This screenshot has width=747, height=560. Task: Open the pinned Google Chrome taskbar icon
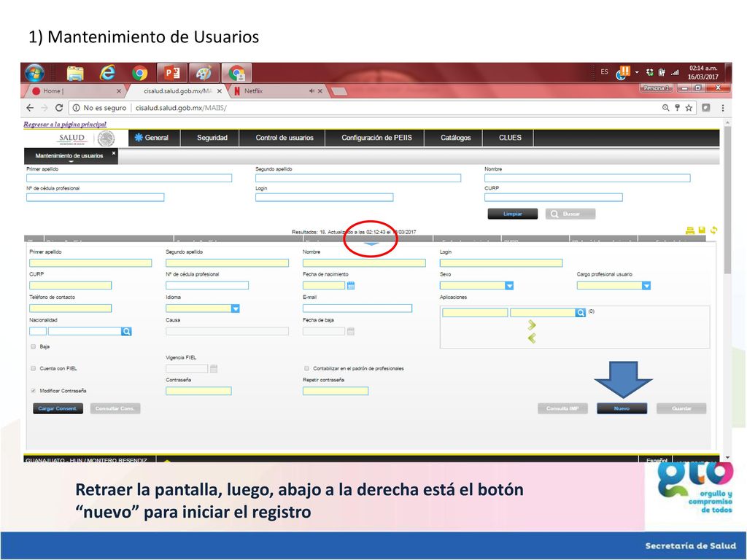[139, 73]
